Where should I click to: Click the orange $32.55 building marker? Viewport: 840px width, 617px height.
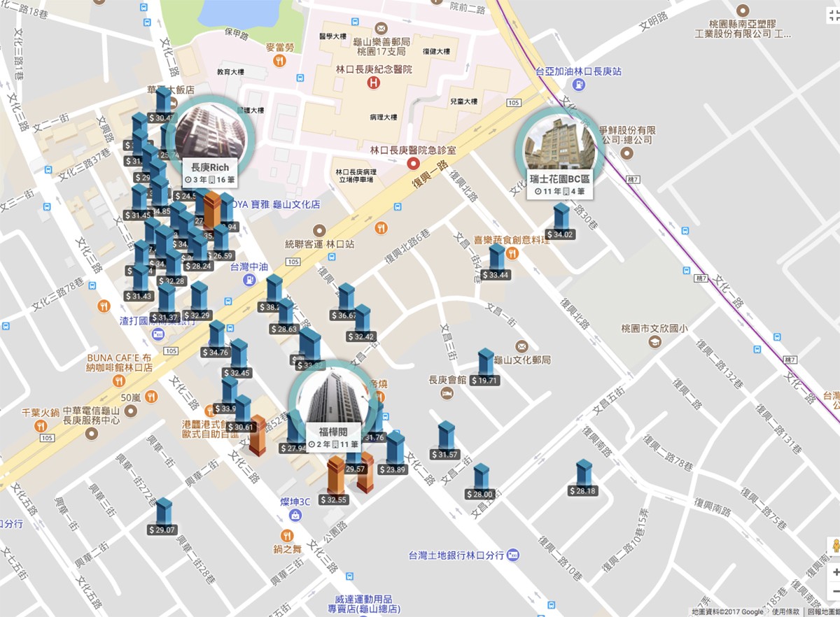[335, 481]
